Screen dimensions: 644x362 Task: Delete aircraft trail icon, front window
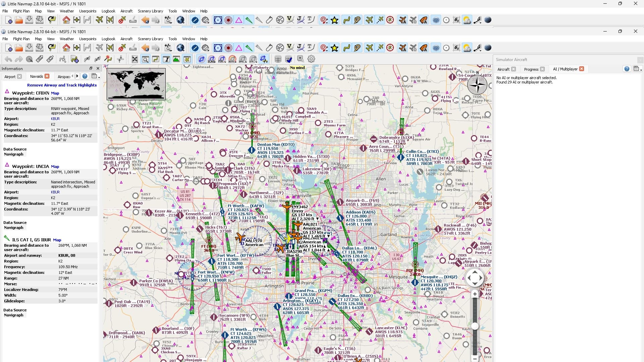pos(122,48)
